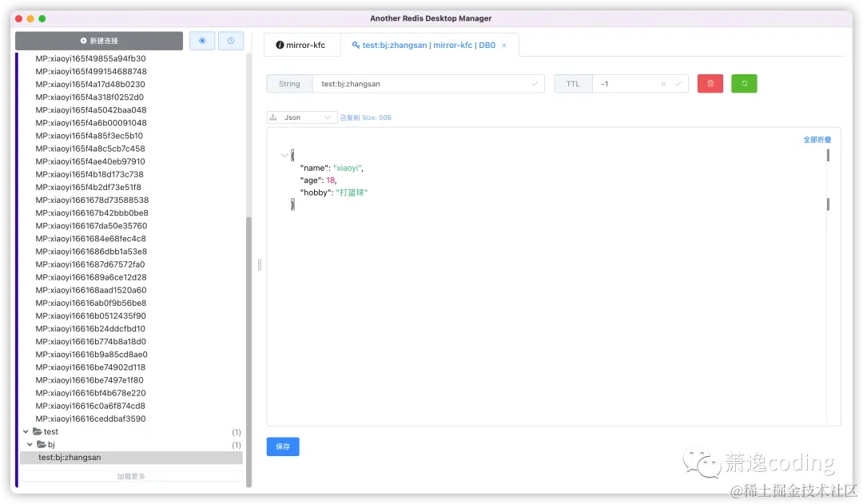Open command log via clock icon
863x504 pixels.
coord(231,41)
